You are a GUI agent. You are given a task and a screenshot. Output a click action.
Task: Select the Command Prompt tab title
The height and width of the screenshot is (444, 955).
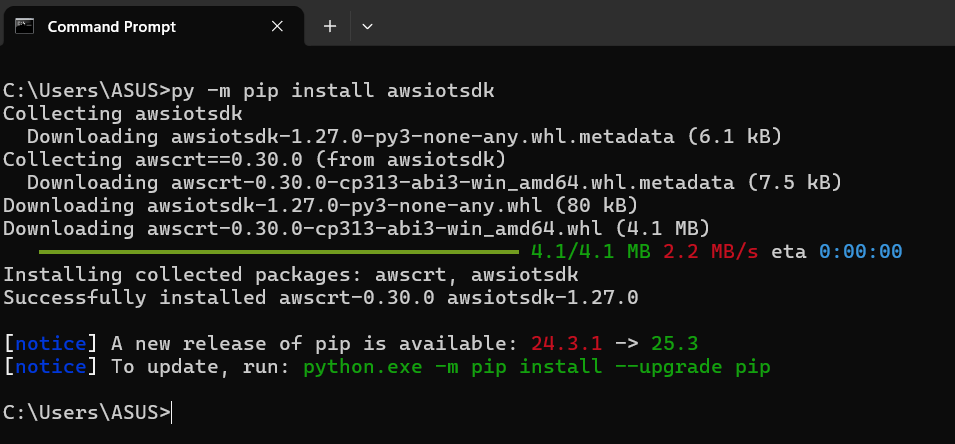point(111,27)
